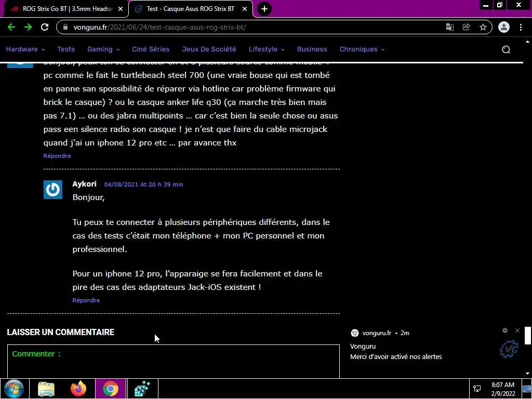The image size is (532, 399).
Task: Click the network icon in system tray
Action: click(x=477, y=389)
